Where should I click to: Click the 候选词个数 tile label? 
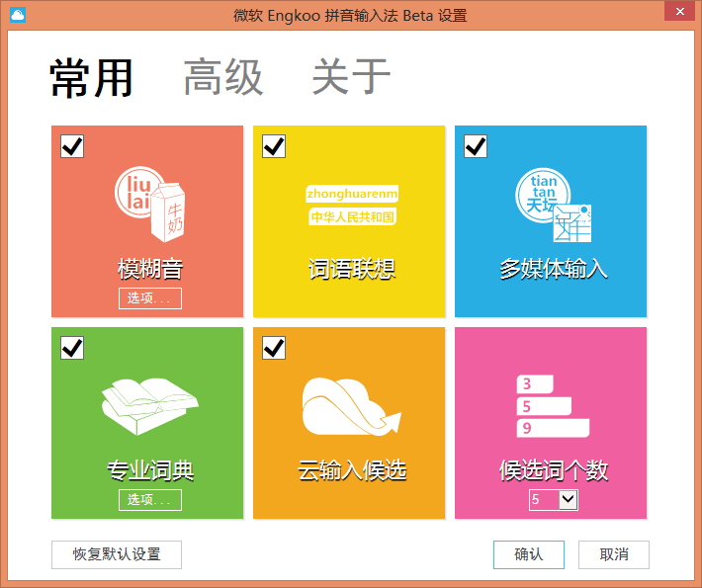pyautogui.click(x=554, y=470)
